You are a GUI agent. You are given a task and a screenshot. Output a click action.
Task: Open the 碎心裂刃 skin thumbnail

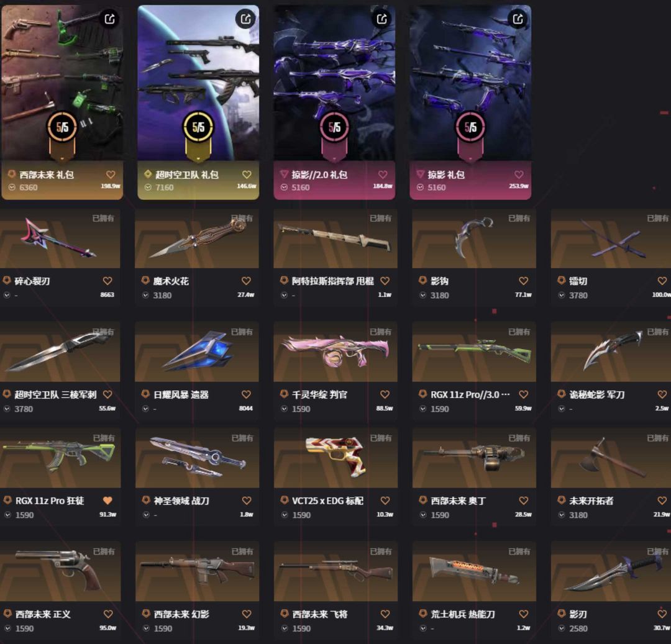pos(60,238)
